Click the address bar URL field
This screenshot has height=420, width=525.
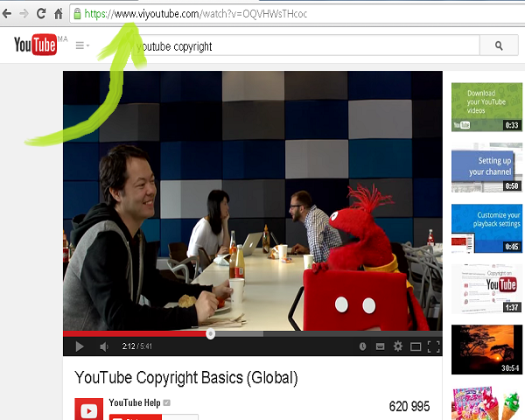coord(297,14)
